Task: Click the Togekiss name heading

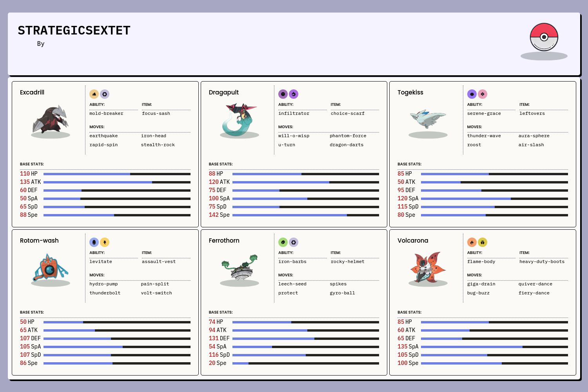Action: click(410, 93)
